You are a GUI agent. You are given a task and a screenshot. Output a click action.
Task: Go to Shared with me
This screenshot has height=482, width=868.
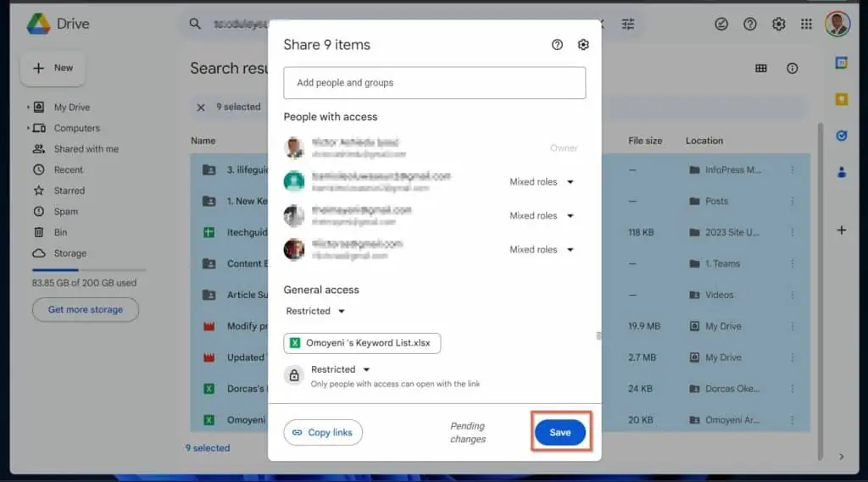(86, 149)
